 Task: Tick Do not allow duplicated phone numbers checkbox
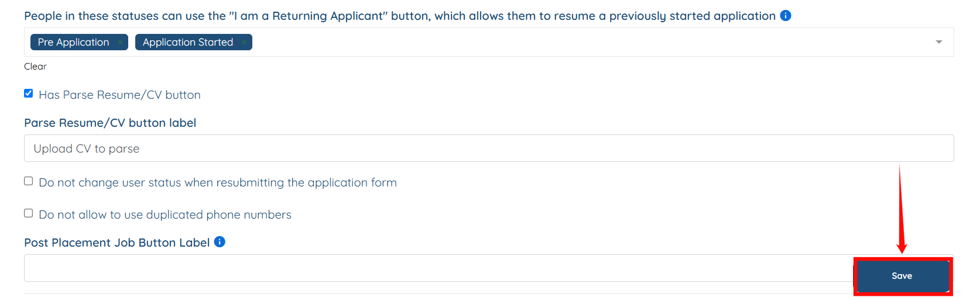[x=28, y=213]
